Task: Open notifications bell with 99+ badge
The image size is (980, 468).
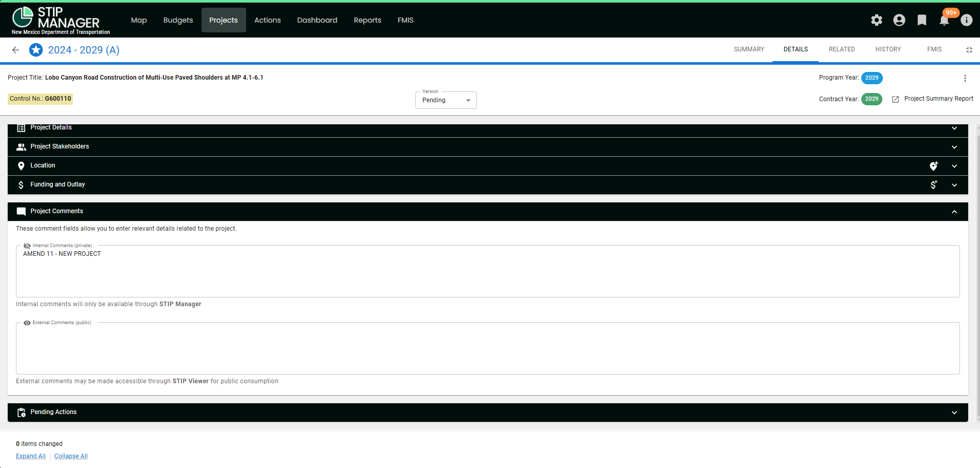Action: pyautogui.click(x=945, y=20)
